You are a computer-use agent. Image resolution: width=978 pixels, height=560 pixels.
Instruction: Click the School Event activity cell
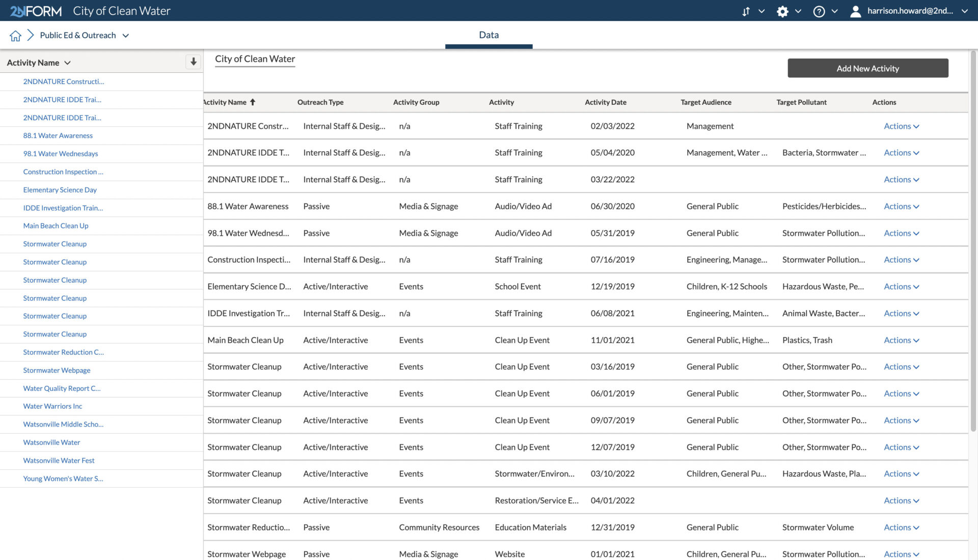coord(518,287)
